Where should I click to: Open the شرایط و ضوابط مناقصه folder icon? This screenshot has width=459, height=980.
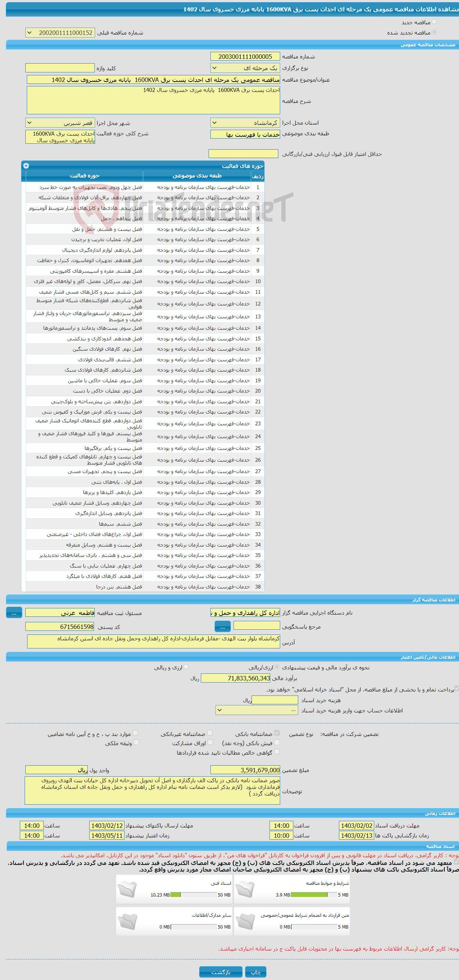point(245,890)
